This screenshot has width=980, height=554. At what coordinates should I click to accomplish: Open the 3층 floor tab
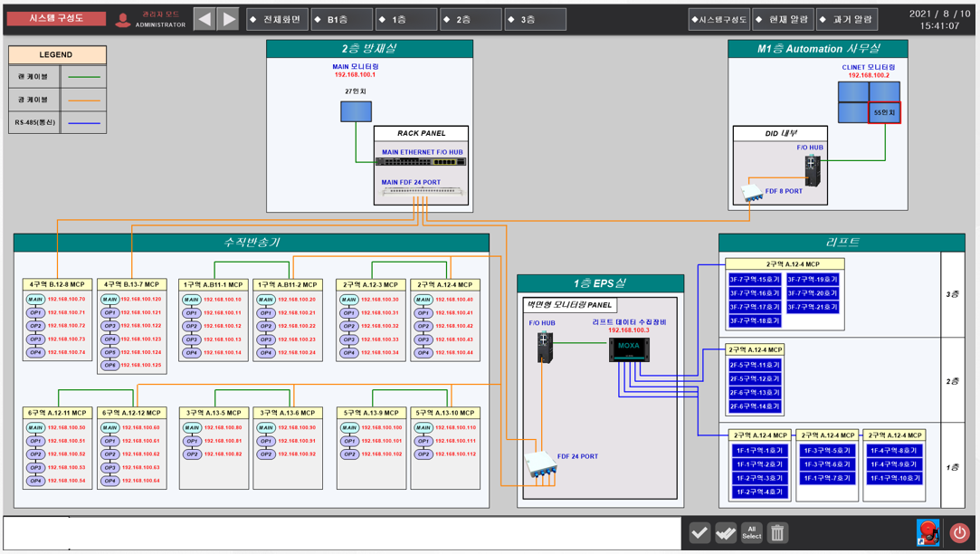(535, 19)
